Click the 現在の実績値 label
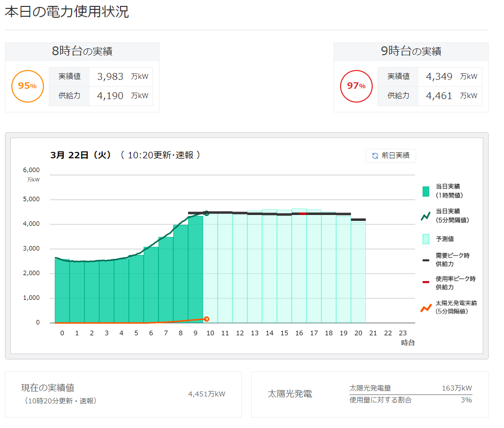The width and height of the screenshot is (504, 428). 47,388
